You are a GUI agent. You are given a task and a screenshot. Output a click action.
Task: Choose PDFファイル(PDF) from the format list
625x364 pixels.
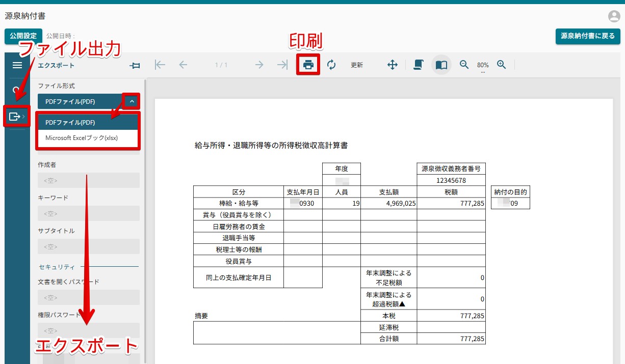87,123
